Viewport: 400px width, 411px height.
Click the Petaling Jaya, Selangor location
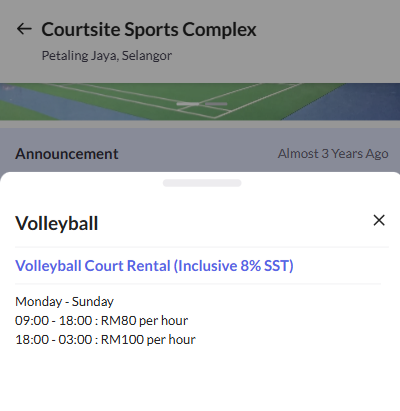[107, 55]
